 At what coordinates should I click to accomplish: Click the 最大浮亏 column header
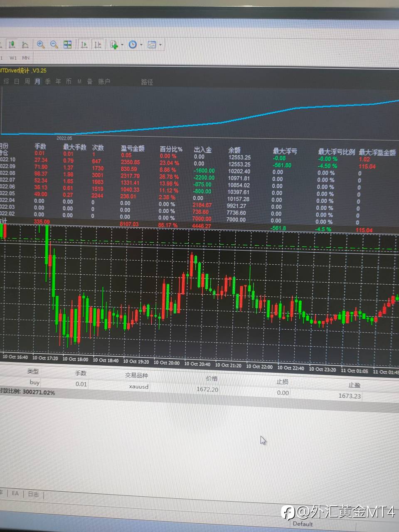tap(285, 151)
